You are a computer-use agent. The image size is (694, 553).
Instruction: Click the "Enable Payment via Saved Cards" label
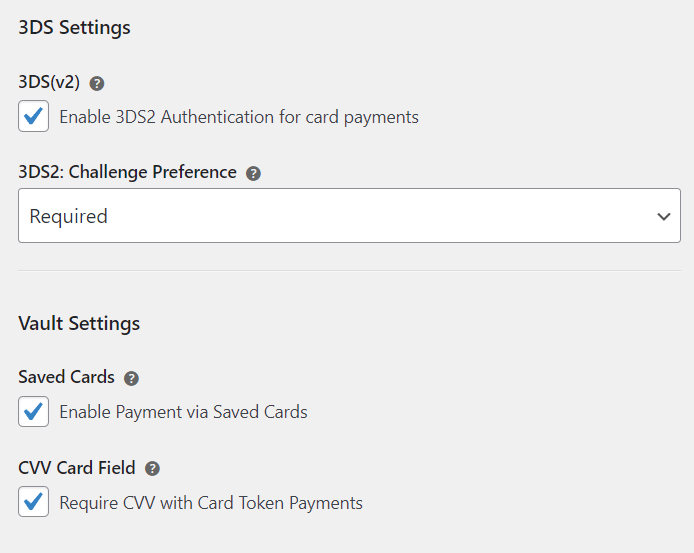pyautogui.click(x=183, y=412)
